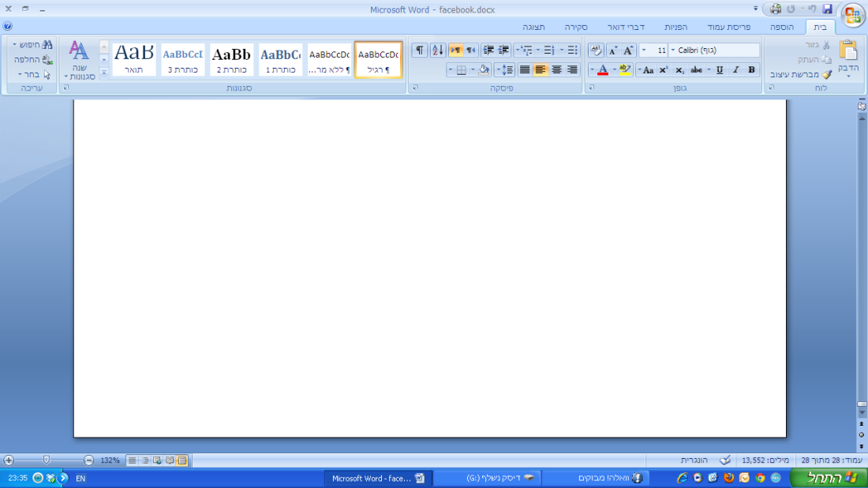Apply subscript (x₂) formatting
868x488 pixels.
679,69
